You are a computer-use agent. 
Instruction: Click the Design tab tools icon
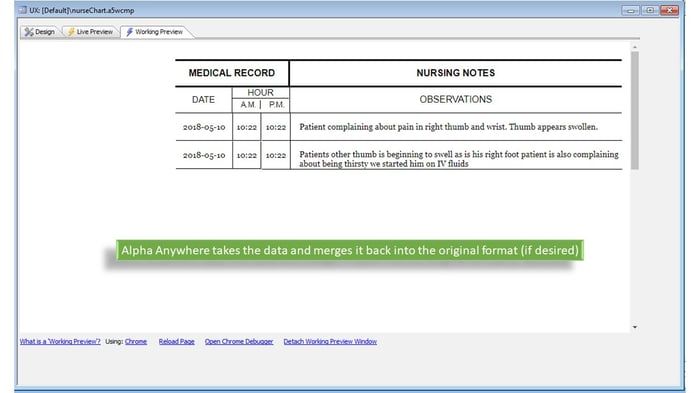[x=29, y=32]
